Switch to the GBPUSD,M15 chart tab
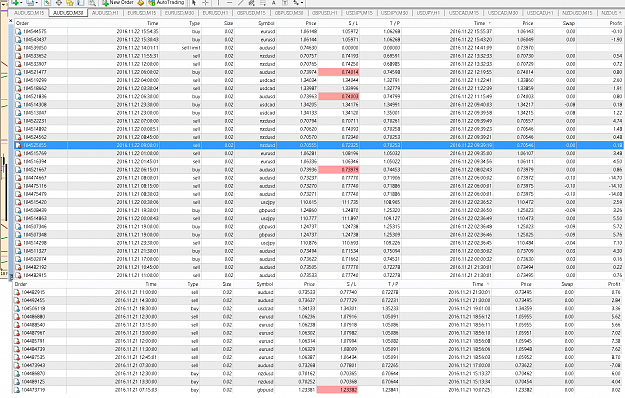Viewport: 625px width, 398px height. pos(251,13)
